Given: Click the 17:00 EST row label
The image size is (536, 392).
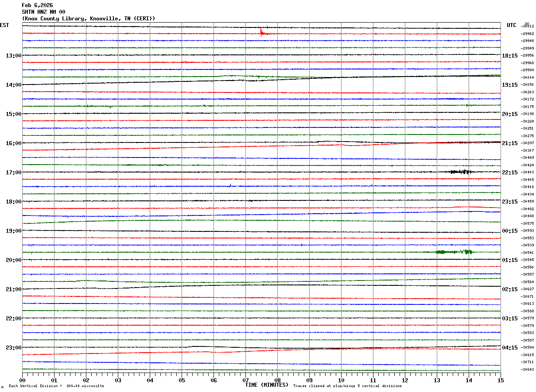Looking at the screenshot, I should pos(14,173).
